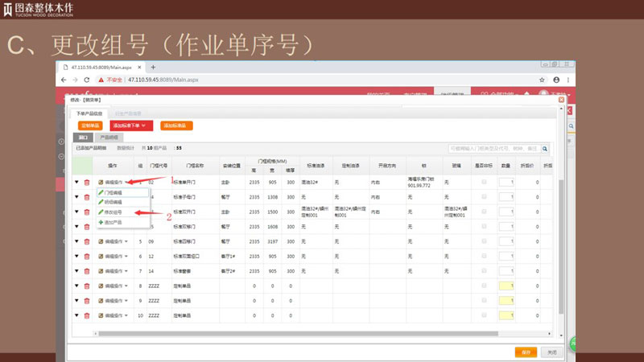This screenshot has width=644, height=362.
Task: Click trash icon for row with group 5
Action: [x=87, y=241]
